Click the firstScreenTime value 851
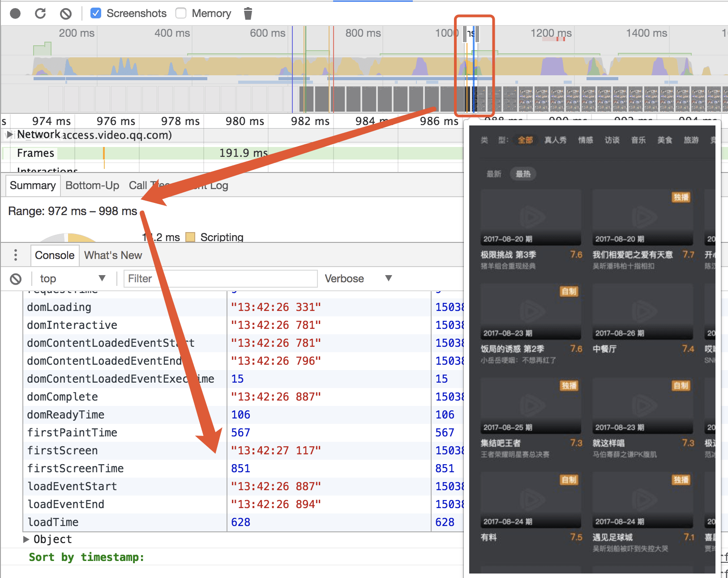This screenshot has height=578, width=728. 240,469
